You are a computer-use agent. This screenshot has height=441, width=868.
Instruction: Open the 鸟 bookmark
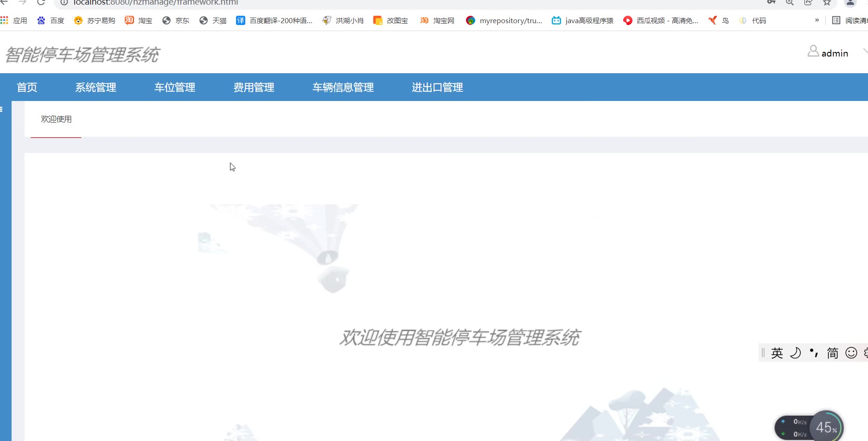coord(719,20)
